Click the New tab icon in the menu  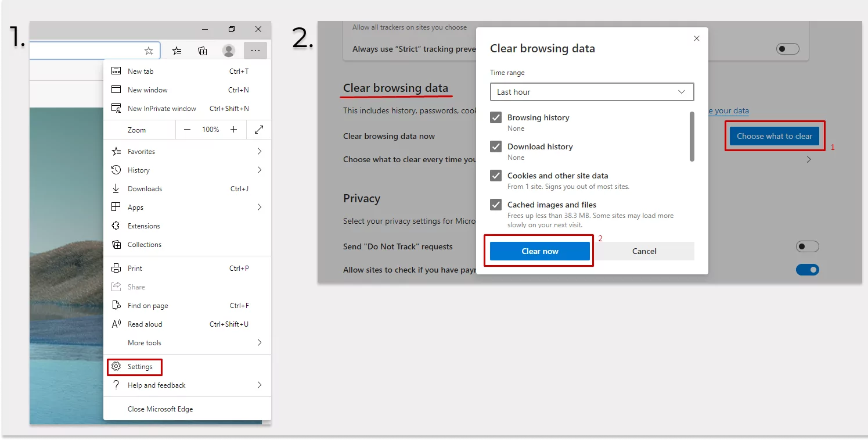point(116,71)
